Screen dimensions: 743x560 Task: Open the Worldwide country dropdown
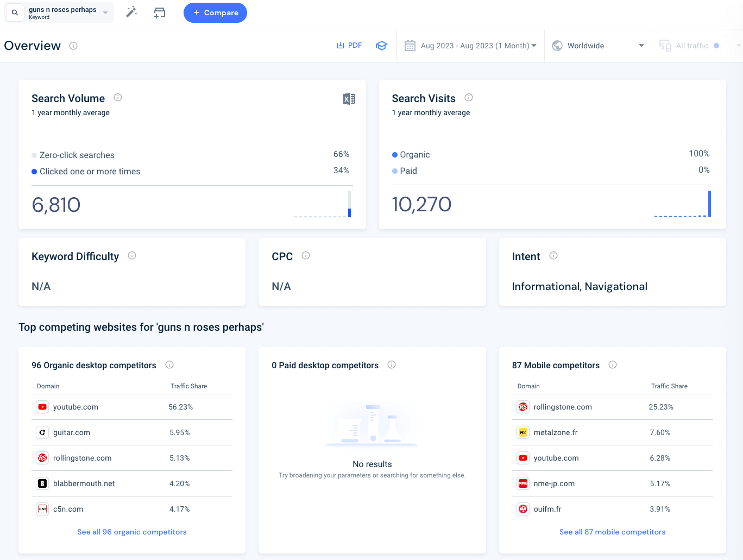point(597,46)
